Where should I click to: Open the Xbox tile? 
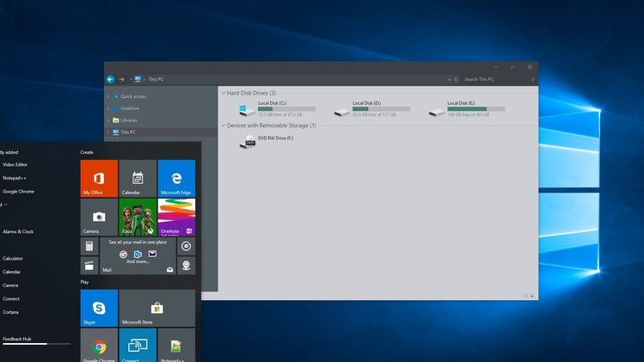[138, 217]
